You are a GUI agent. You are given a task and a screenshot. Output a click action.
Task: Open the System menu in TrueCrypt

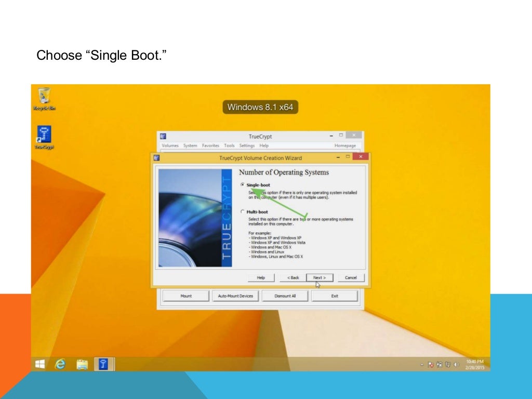pyautogui.click(x=190, y=145)
